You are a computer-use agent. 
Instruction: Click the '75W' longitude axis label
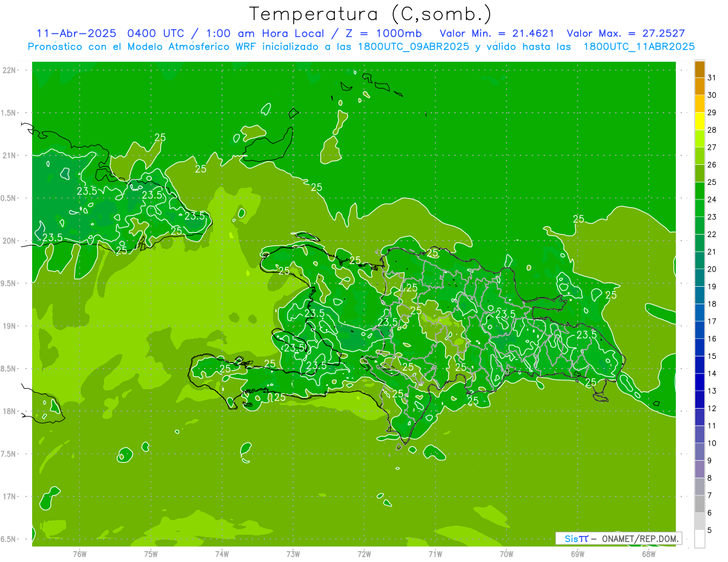click(x=151, y=554)
